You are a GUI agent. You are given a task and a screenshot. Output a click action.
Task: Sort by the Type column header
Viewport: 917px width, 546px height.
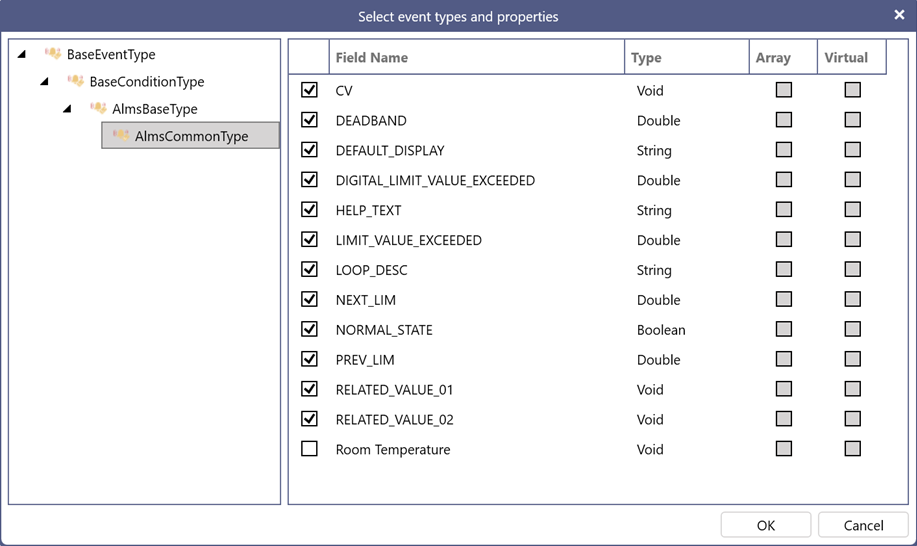[x=687, y=57]
